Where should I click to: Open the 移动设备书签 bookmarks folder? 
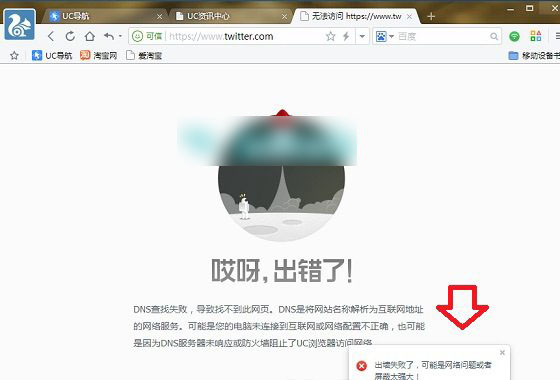coord(534,55)
